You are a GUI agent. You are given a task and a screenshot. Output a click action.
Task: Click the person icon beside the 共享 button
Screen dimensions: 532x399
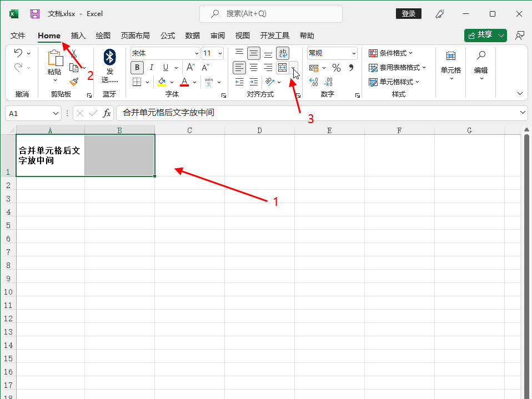click(x=519, y=36)
